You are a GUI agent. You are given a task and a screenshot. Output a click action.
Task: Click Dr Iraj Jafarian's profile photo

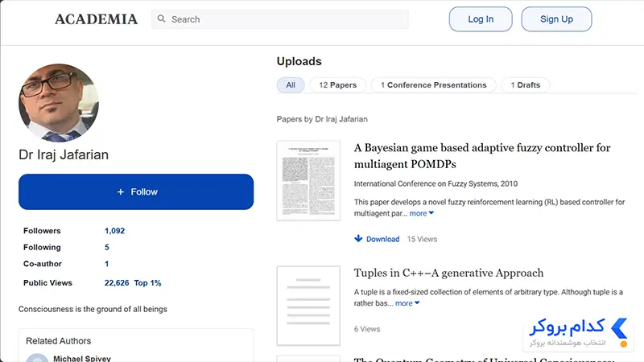58,103
